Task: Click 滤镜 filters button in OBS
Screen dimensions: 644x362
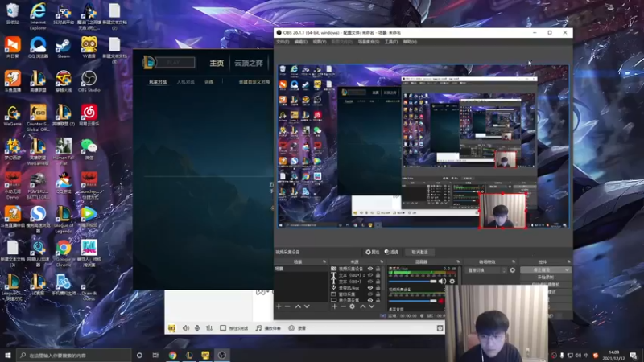Action: (391, 252)
